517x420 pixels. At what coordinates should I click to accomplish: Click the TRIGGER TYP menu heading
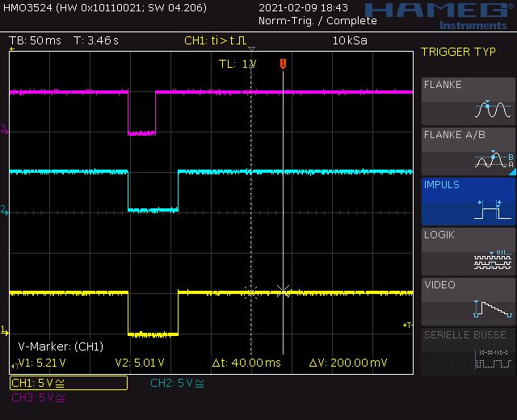(458, 52)
